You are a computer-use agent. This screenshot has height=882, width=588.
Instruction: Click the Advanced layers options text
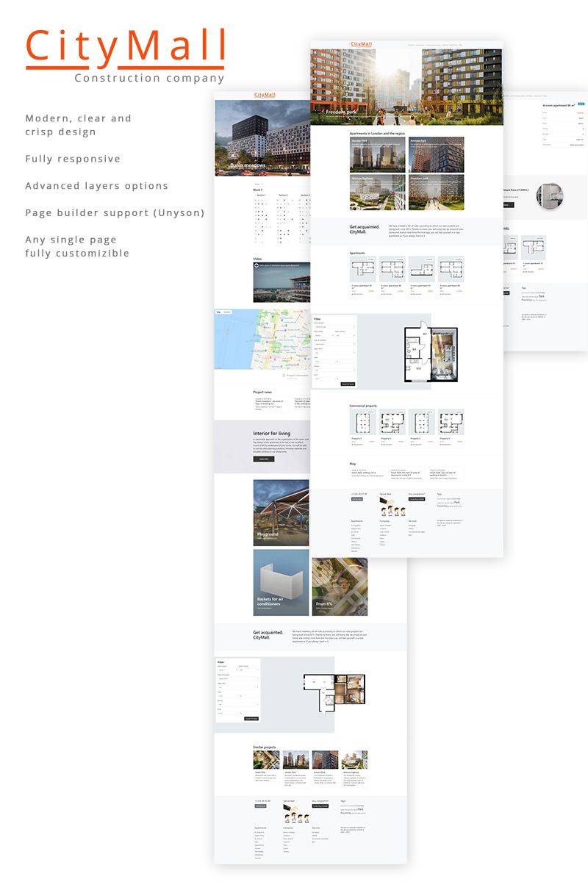[97, 186]
